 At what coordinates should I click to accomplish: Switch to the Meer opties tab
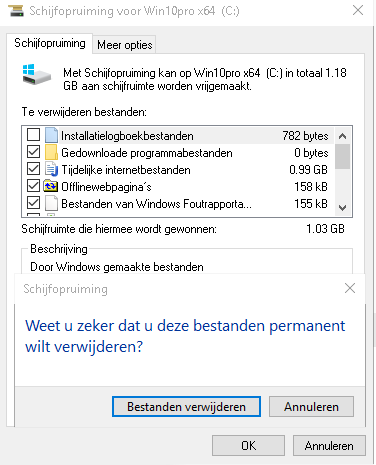[125, 45]
